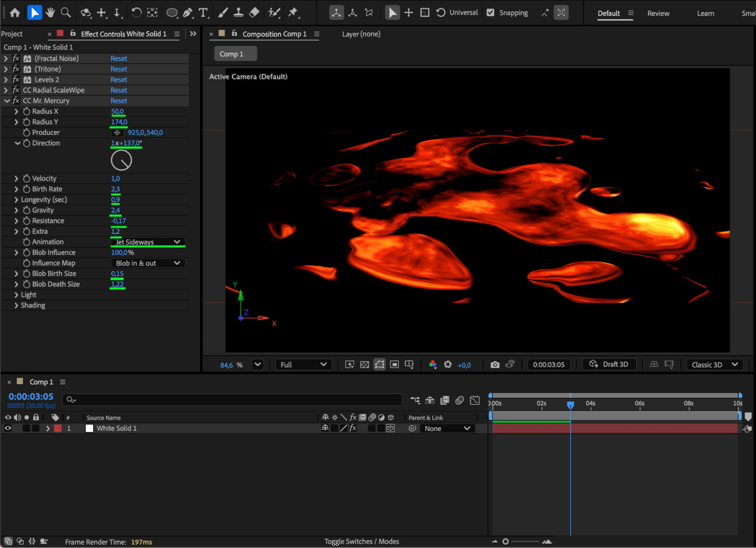Open the Project panel tab

coord(12,34)
